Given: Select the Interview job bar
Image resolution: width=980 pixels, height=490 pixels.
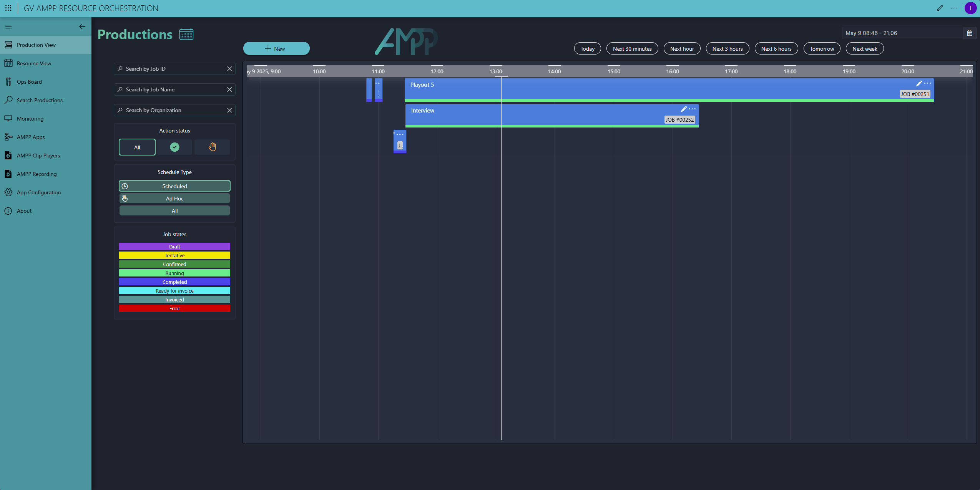Looking at the screenshot, I should pos(552,116).
